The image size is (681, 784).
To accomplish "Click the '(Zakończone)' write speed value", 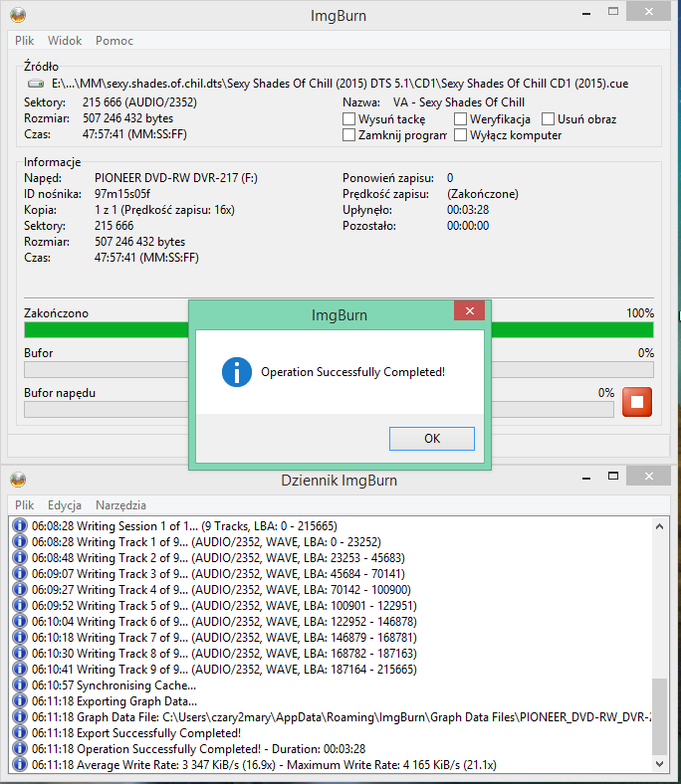I will coord(482,194).
